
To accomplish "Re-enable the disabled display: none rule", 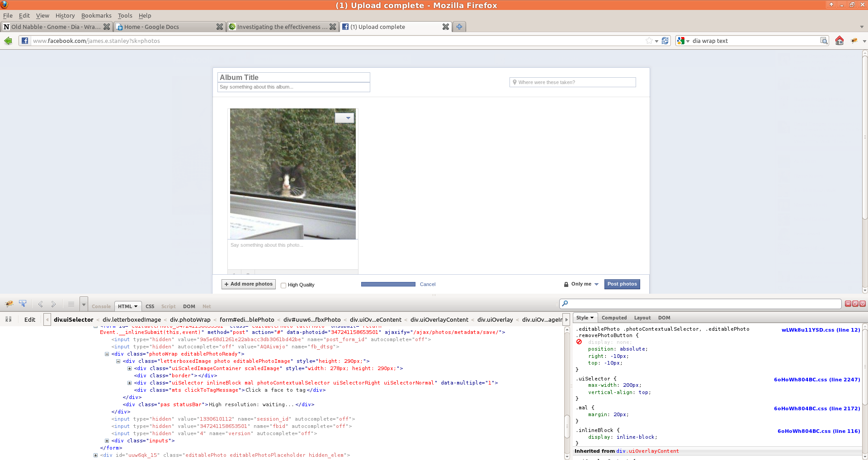I will (x=579, y=342).
